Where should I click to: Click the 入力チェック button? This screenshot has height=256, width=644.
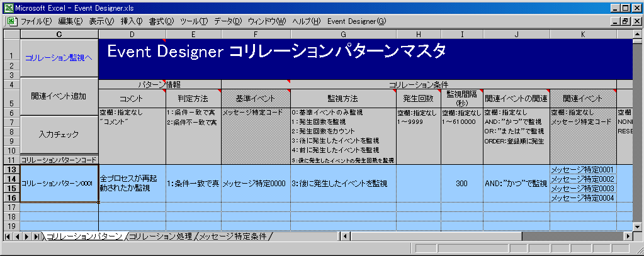pyautogui.click(x=59, y=135)
